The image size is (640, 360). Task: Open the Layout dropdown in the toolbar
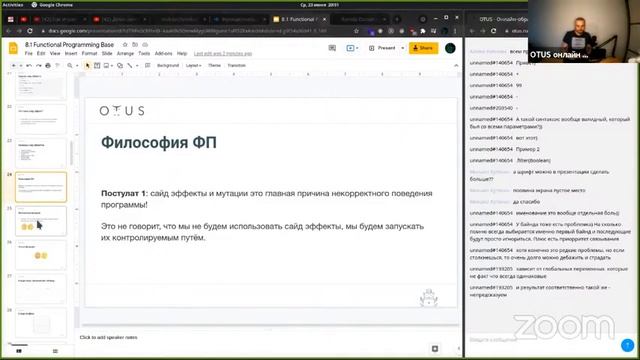[x=194, y=65]
